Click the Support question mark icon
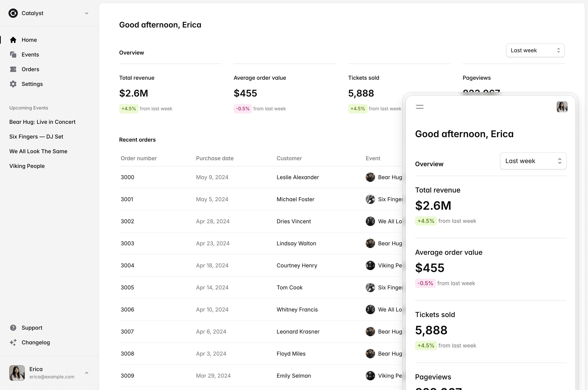This screenshot has height=390, width=588. pyautogui.click(x=13, y=328)
